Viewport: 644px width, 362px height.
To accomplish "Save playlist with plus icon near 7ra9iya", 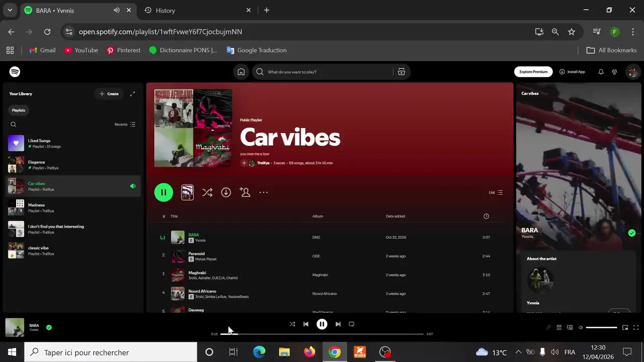I will [x=244, y=163].
